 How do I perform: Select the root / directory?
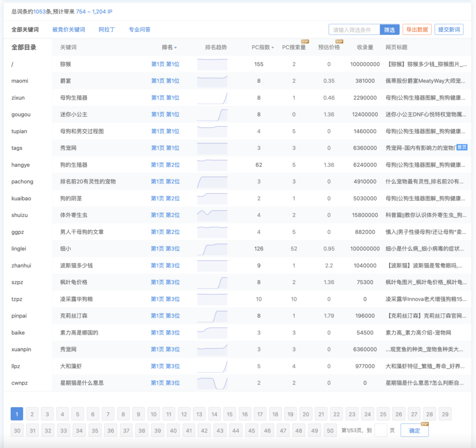[x=12, y=64]
